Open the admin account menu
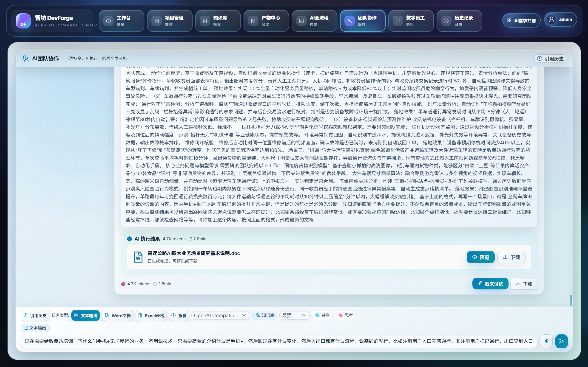Viewport: 588px width, 367px height. pos(561,20)
